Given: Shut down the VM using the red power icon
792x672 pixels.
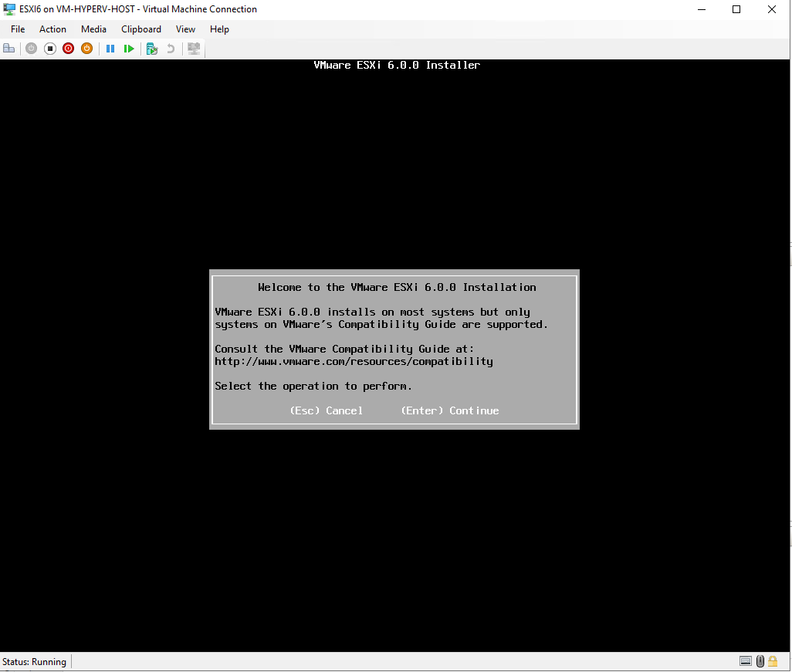Looking at the screenshot, I should [68, 49].
